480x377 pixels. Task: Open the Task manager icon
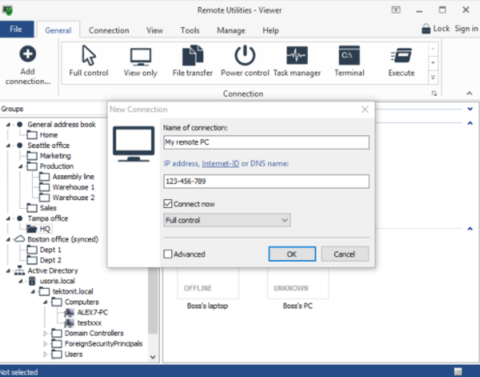pos(297,55)
